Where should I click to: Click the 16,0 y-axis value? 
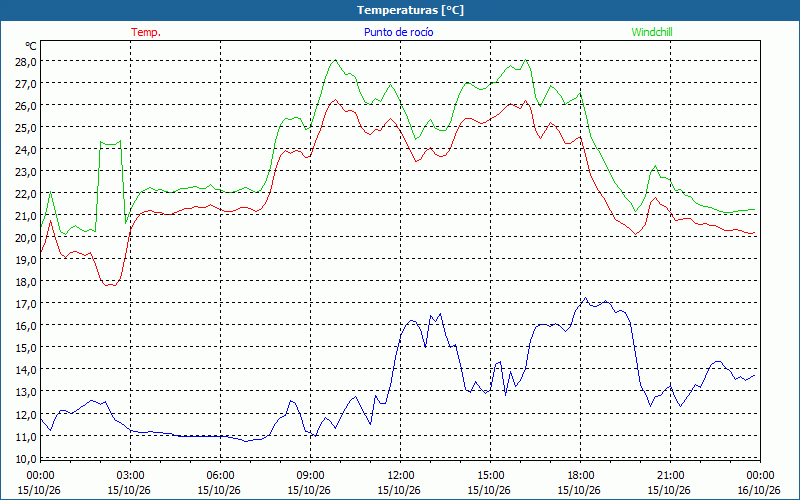click(x=25, y=326)
